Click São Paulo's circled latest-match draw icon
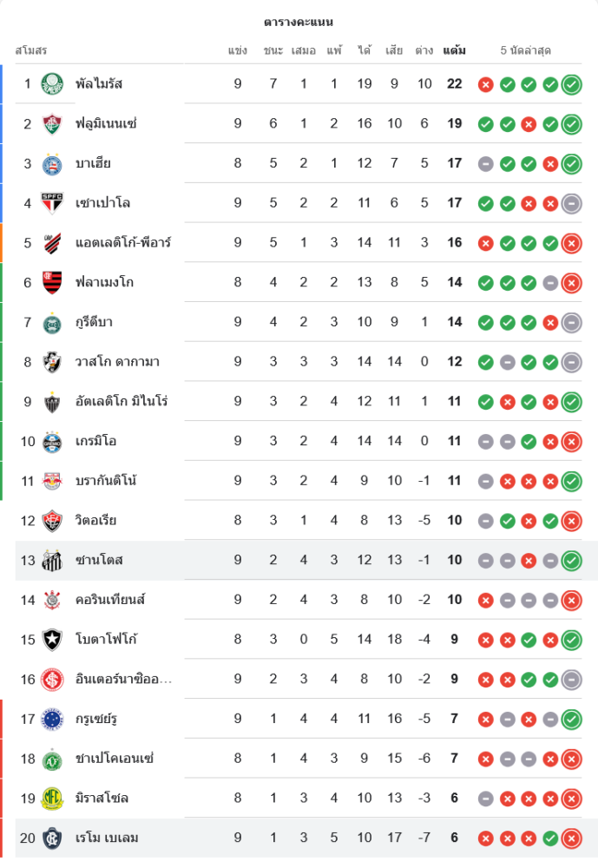 coord(571,203)
